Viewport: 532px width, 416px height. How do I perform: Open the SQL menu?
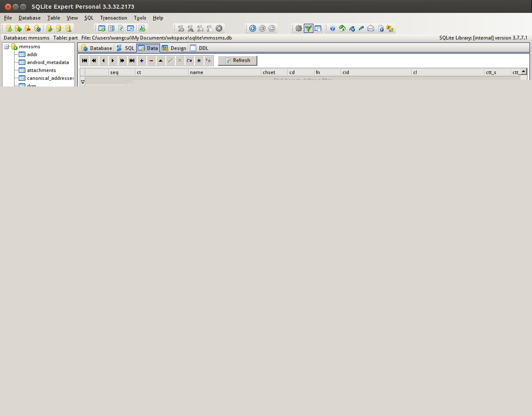pos(89,18)
